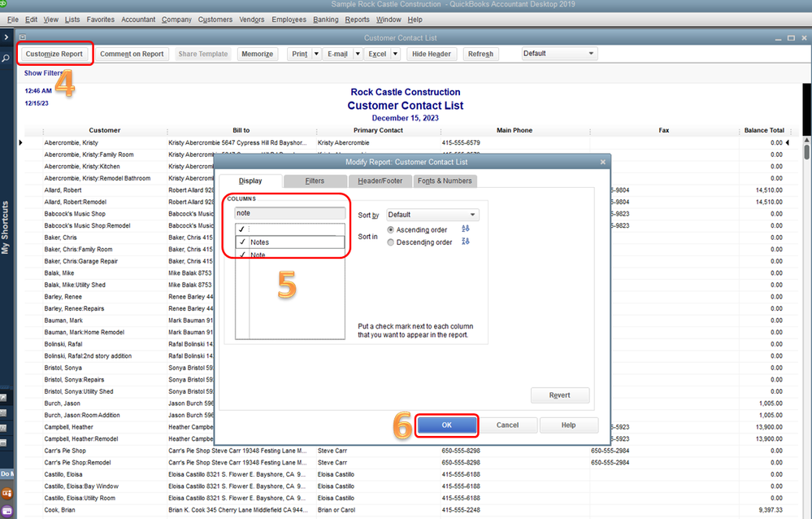Toggle the Note column checkmark
The height and width of the screenshot is (519, 812).
click(x=242, y=255)
